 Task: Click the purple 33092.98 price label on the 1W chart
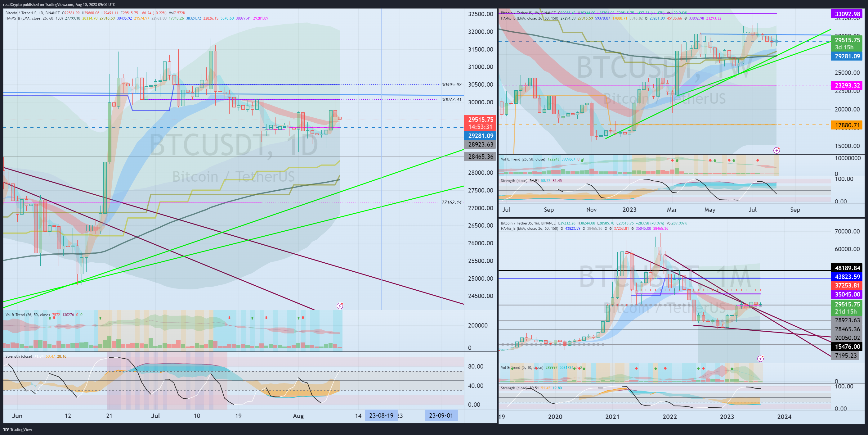click(x=847, y=14)
